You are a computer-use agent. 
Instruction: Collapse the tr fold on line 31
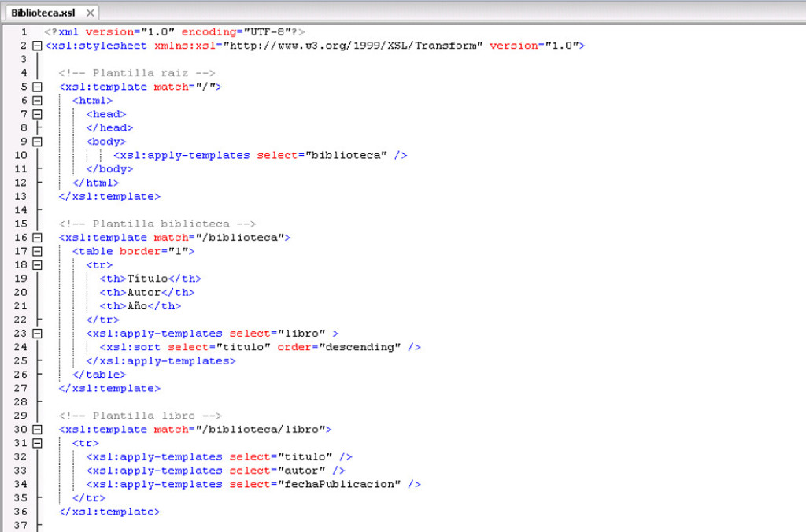pos(37,443)
